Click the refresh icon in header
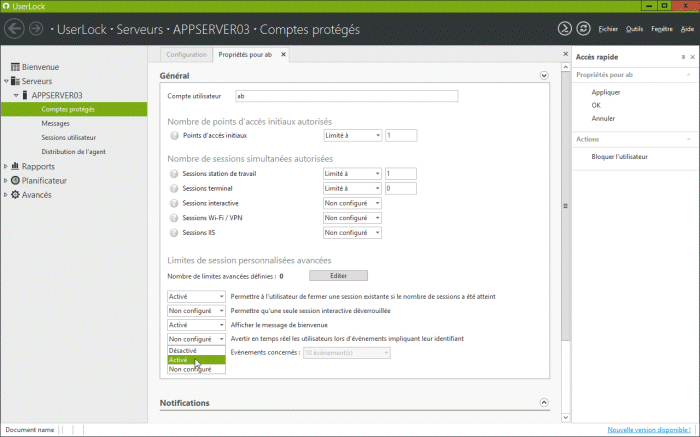This screenshot has height=437, width=700. 583,29
